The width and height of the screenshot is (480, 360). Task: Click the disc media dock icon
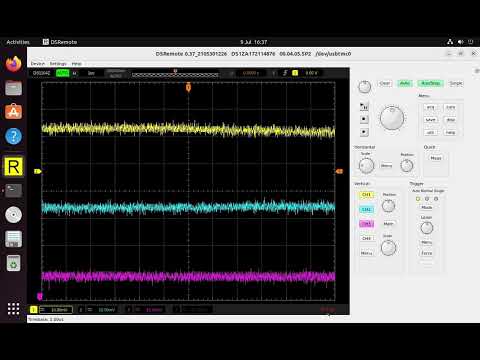pyautogui.click(x=13, y=215)
